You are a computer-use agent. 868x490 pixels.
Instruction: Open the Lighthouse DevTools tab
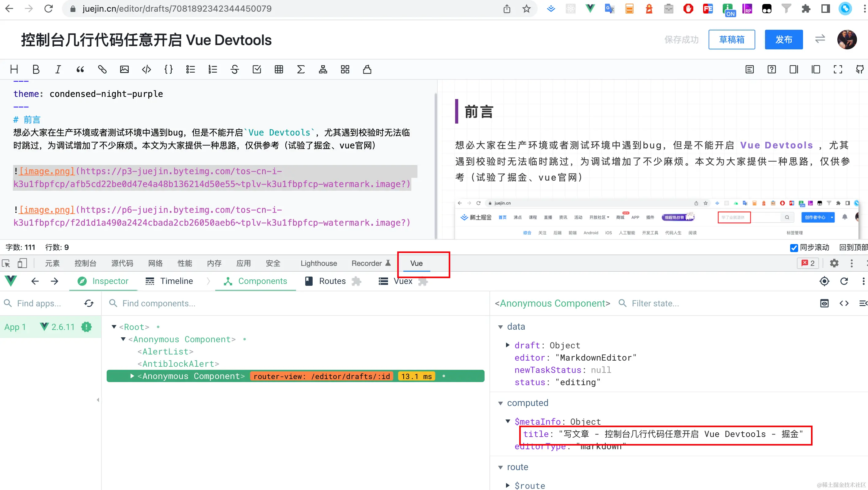[318, 263]
